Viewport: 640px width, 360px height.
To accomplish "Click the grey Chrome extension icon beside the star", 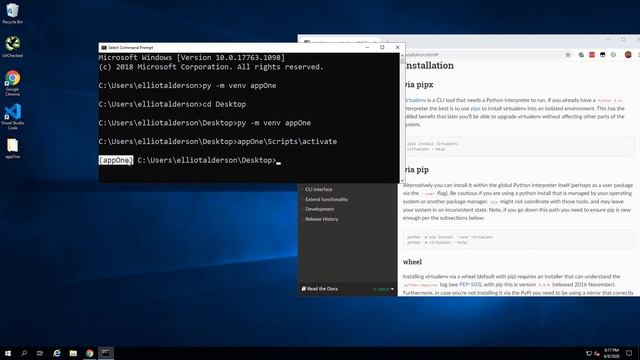I will pyautogui.click(x=581, y=55).
